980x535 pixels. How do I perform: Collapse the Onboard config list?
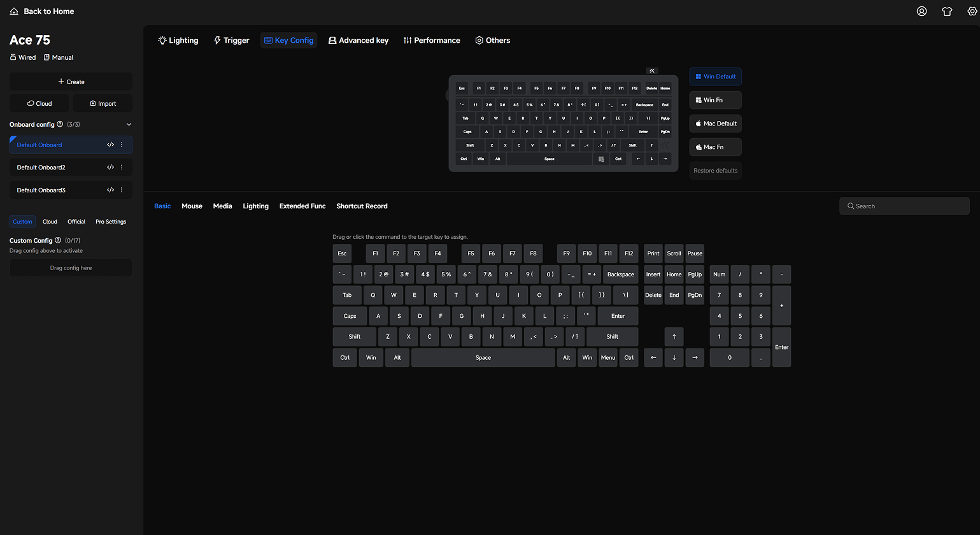tap(129, 124)
